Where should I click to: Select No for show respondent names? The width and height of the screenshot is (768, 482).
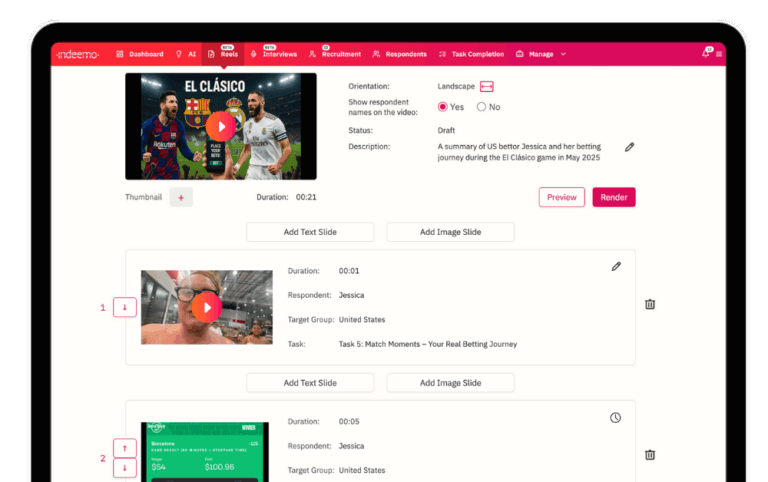[481, 107]
